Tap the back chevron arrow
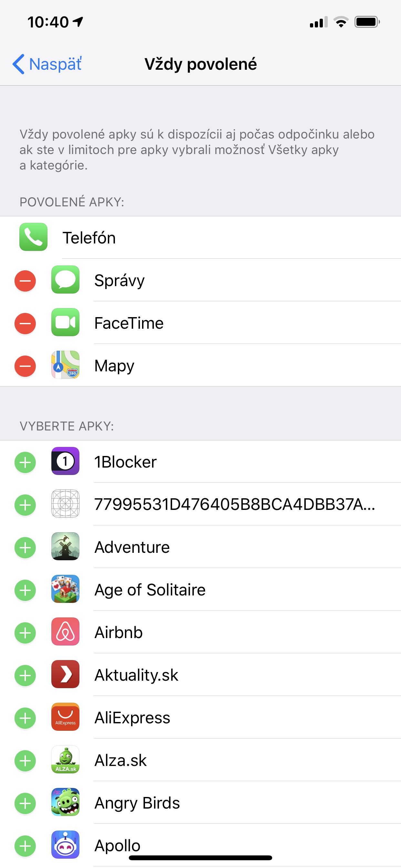The image size is (401, 868). [x=18, y=64]
